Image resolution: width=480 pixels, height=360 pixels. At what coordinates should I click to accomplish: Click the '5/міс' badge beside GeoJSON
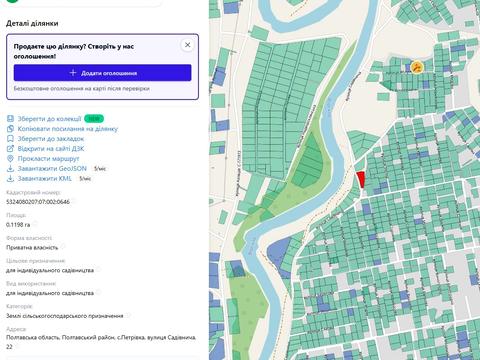pyautogui.click(x=99, y=169)
